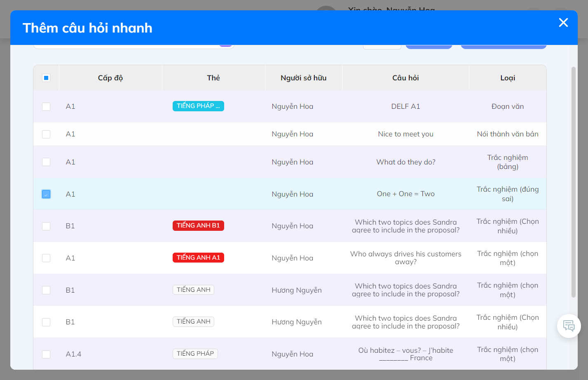Click the Loại column header
This screenshot has width=588, height=380.
coord(508,78)
